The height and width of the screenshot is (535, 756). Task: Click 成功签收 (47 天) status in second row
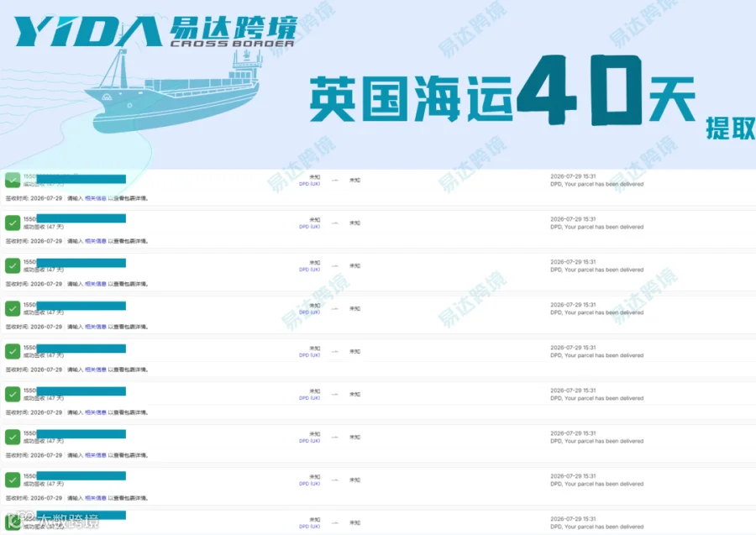(44, 227)
